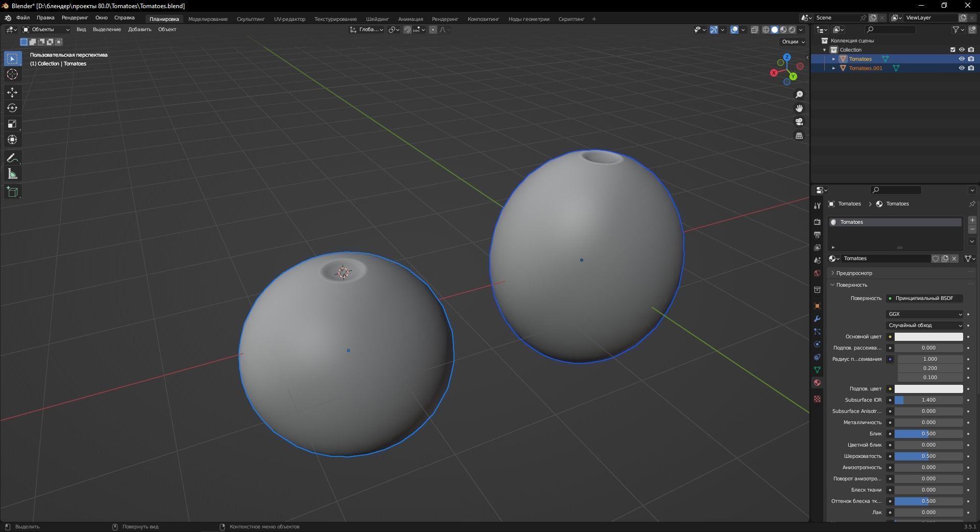Expand the Tomatoes.001 outliner row
This screenshot has width=980, height=532.
point(834,68)
